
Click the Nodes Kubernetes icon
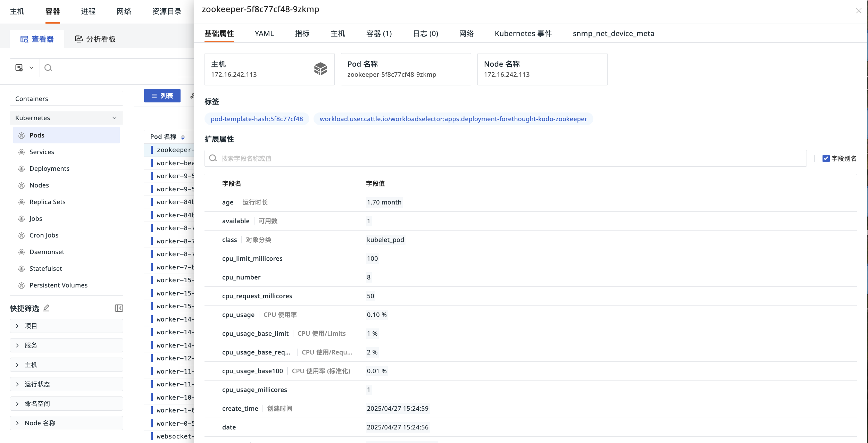(x=22, y=185)
